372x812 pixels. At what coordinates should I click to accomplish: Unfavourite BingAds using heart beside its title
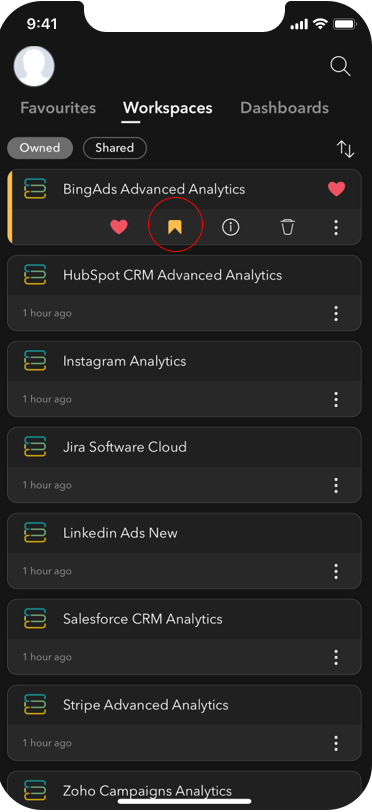pyautogui.click(x=337, y=189)
